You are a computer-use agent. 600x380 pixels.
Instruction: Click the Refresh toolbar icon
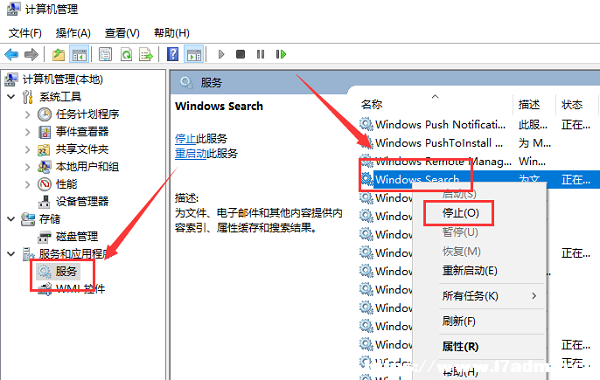pyautogui.click(x=126, y=54)
